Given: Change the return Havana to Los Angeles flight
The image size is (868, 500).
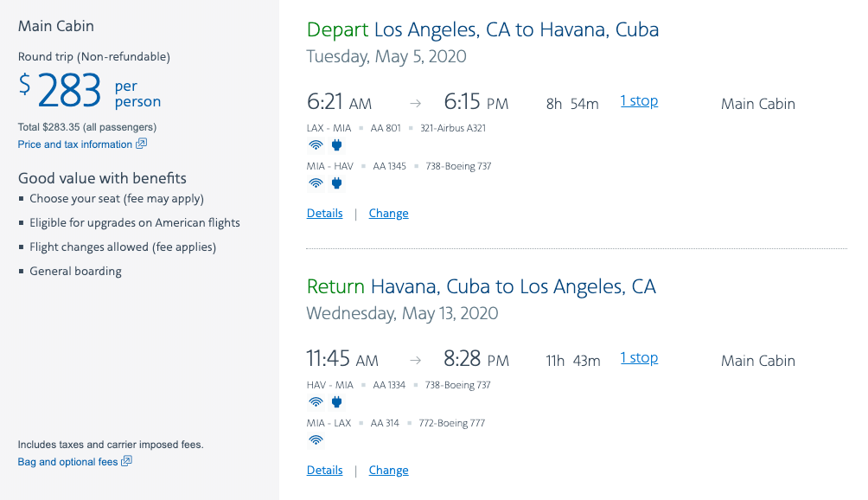Looking at the screenshot, I should [x=388, y=471].
